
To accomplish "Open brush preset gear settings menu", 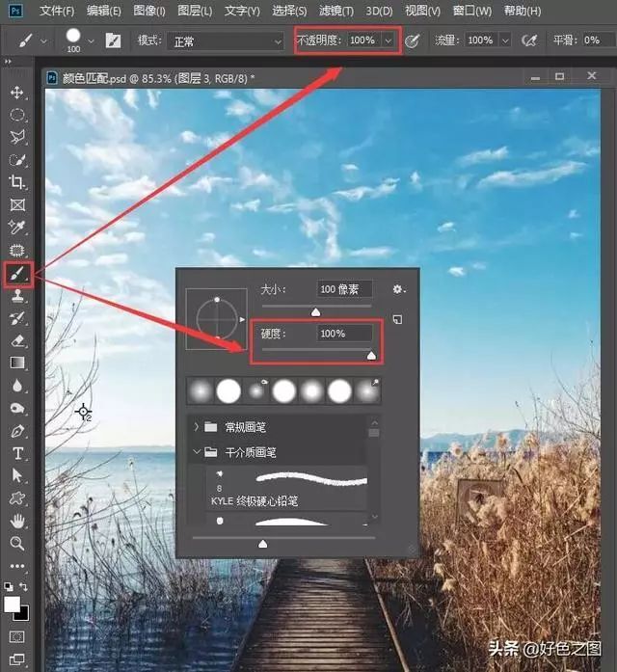I will coord(399,289).
